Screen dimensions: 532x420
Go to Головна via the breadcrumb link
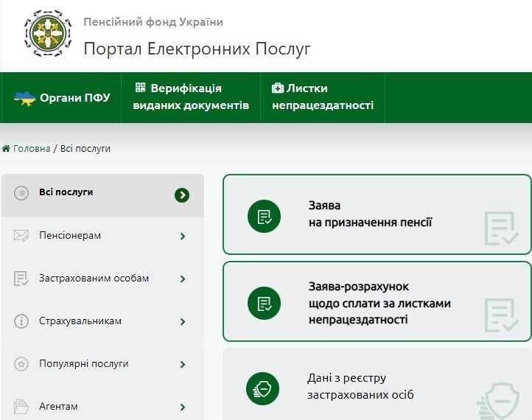(32, 149)
